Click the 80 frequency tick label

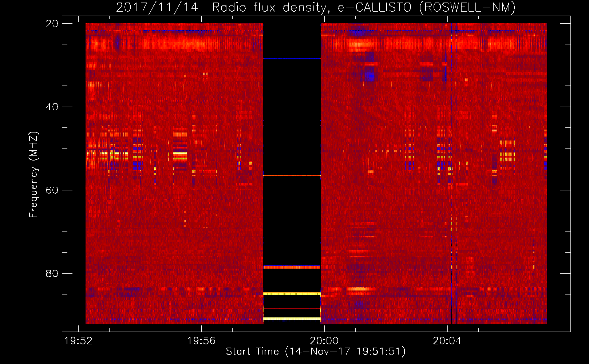(x=52, y=274)
